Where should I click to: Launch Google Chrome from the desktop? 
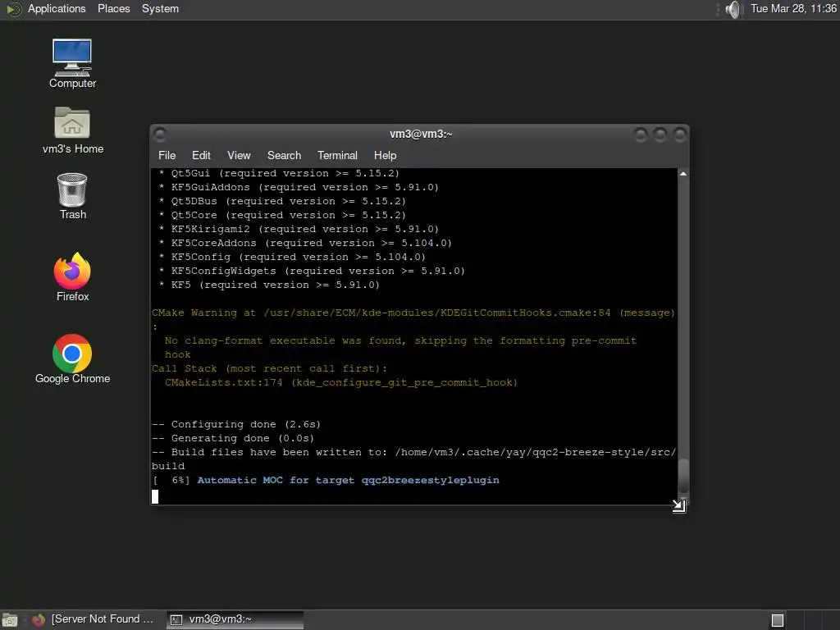click(x=72, y=359)
